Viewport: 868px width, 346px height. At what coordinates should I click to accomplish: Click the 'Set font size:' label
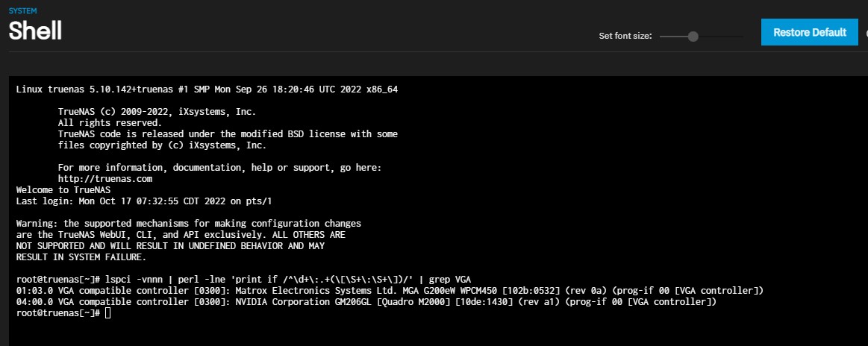(x=625, y=36)
